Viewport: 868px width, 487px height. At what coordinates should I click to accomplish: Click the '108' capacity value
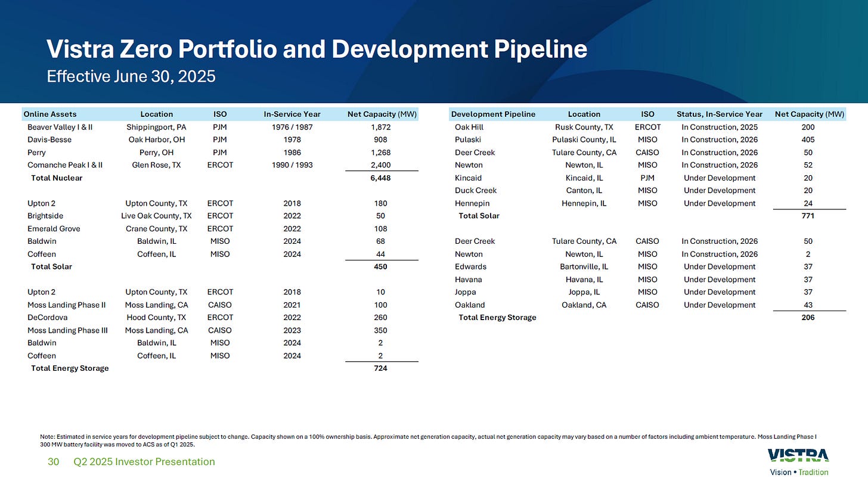click(x=380, y=228)
